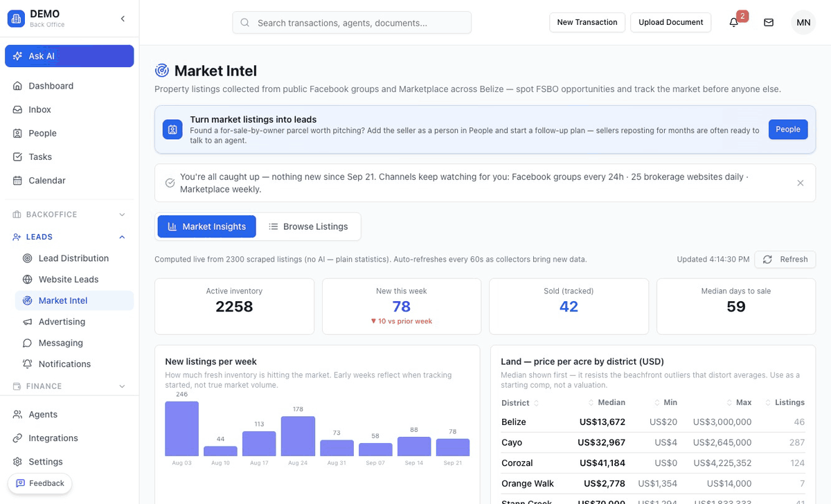The width and height of the screenshot is (831, 504).
Task: Expand the FINANCE section
Action: [x=69, y=386]
